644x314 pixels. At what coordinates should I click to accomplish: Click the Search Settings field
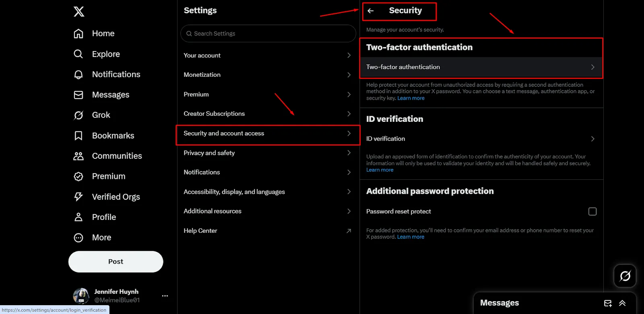click(x=268, y=34)
